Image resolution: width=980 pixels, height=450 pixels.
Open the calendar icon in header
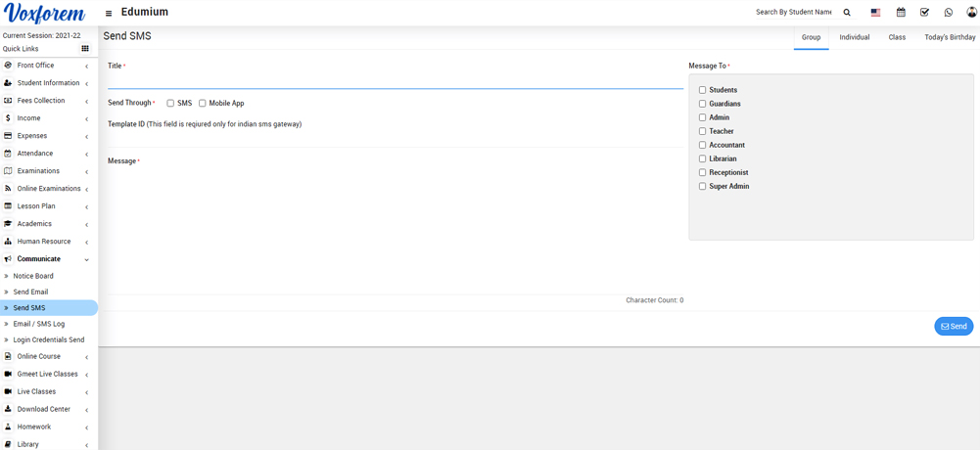pos(901,13)
